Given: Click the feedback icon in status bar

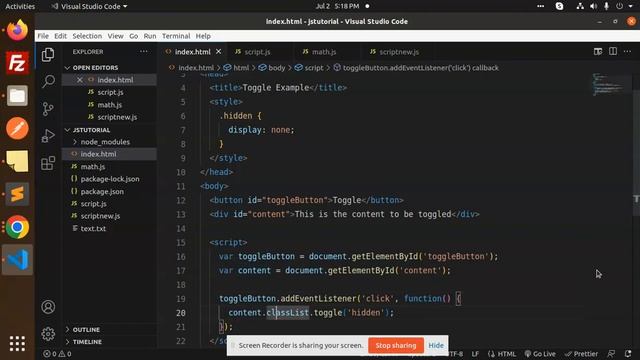Looking at the screenshot, I should [611, 354].
